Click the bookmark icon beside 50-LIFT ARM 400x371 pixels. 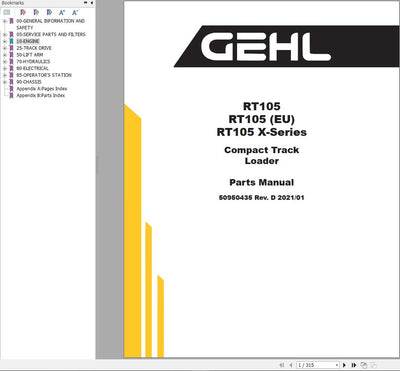coord(11,55)
